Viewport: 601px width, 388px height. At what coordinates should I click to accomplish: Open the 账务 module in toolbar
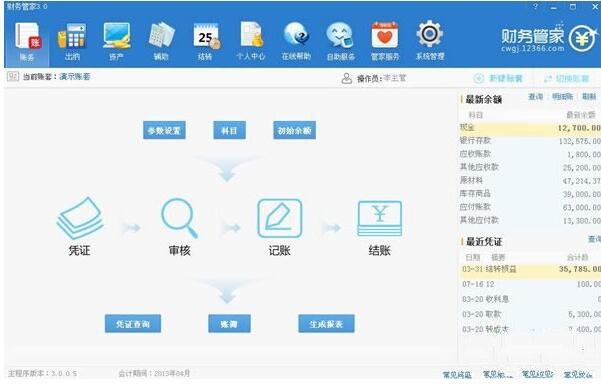pos(27,42)
